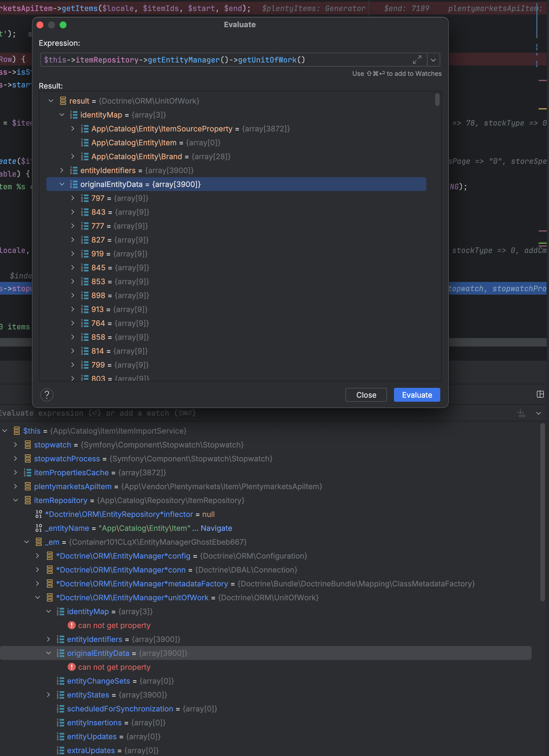549x756 pixels.
Task: Select the extraUpdates row
Action: coord(266,750)
